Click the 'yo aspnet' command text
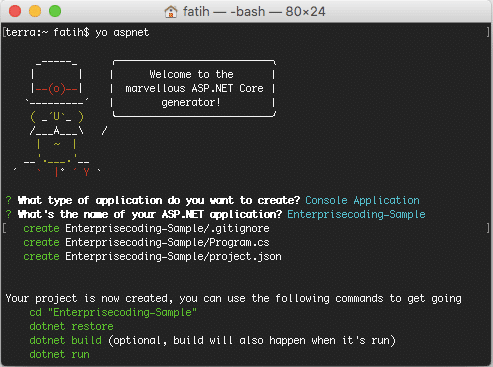The width and height of the screenshot is (493, 367). (x=122, y=33)
